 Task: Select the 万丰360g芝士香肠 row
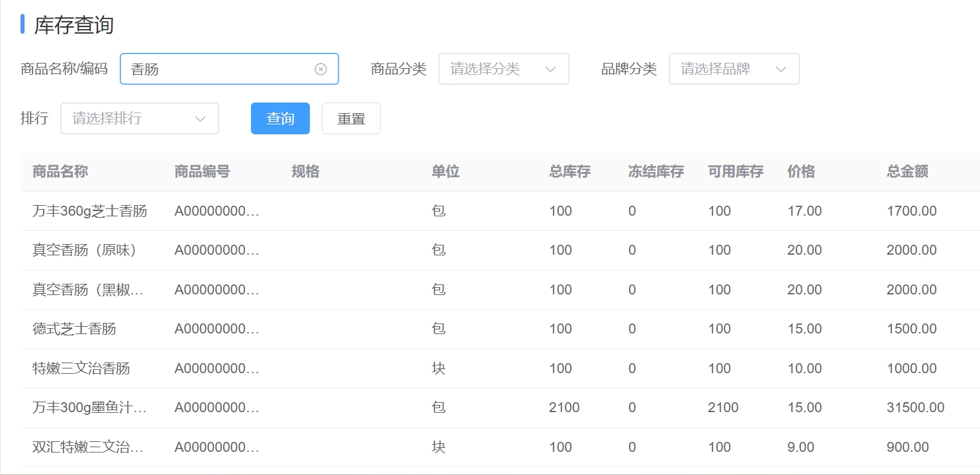[x=89, y=211]
